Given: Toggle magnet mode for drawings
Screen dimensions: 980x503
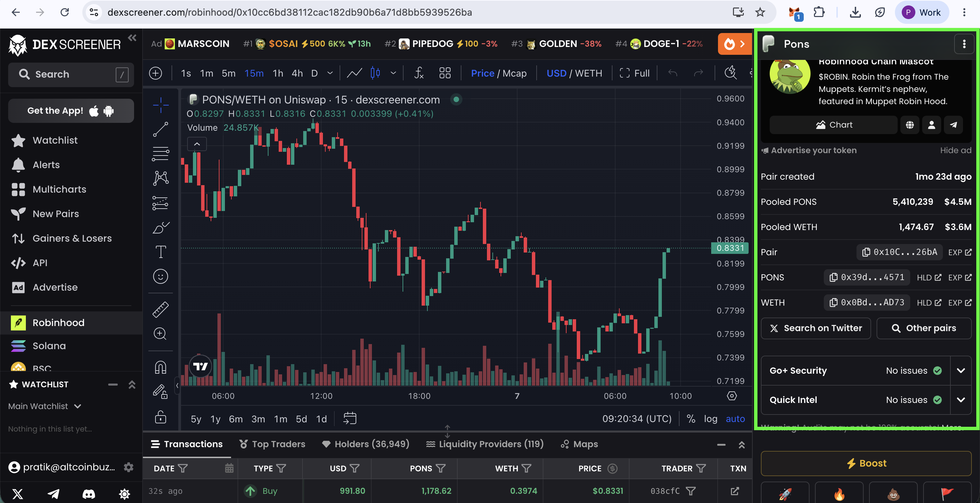Looking at the screenshot, I should coord(161,367).
